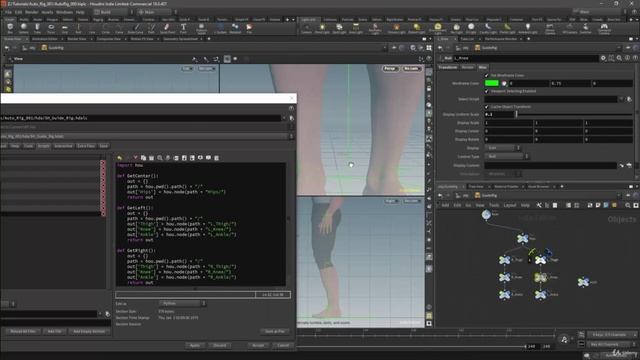
Task: Switch to Geometry Spreadsheet tab
Action: [x=180, y=39]
